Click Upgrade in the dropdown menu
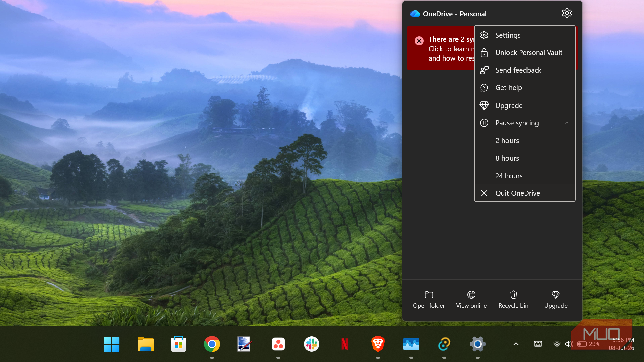The width and height of the screenshot is (644, 362). point(525,106)
